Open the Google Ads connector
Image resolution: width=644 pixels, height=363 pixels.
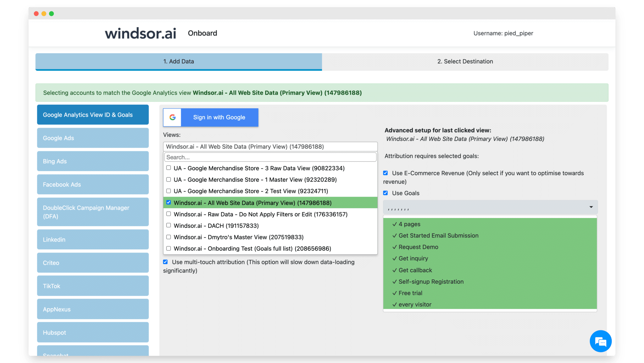92,138
